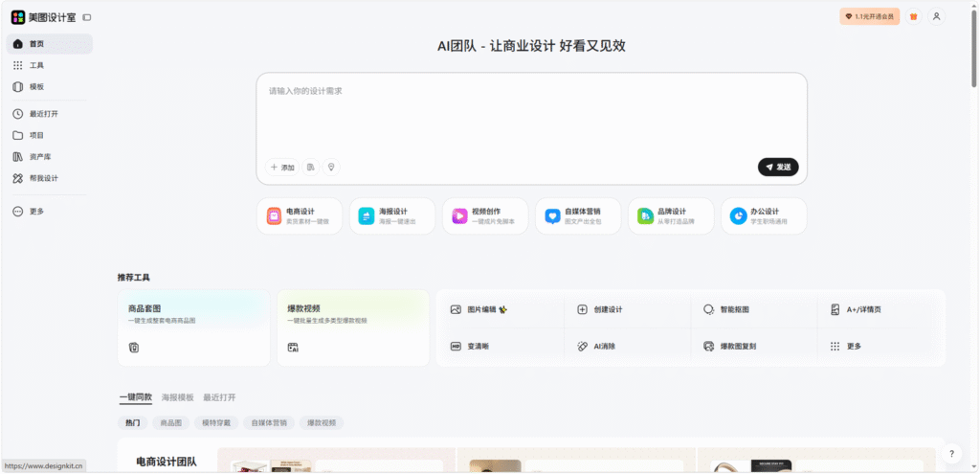This screenshot has width=980, height=474.
Task: Open 帮我设计 in the sidebar
Action: (50, 178)
